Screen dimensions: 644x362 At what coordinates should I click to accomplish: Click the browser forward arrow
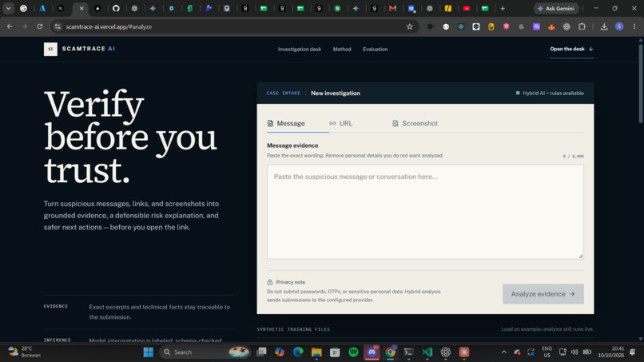[x=25, y=26]
